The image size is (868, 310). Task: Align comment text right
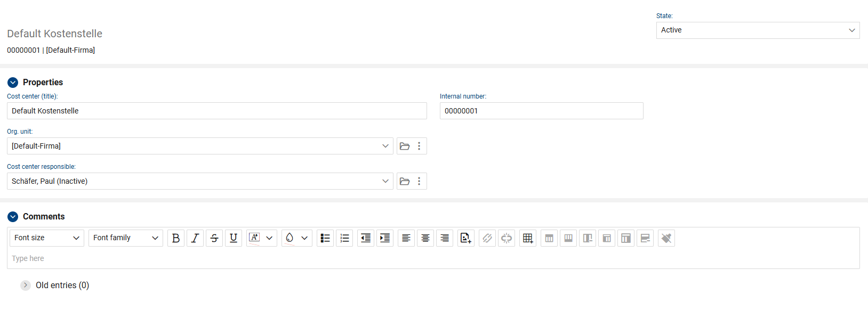[445, 238]
